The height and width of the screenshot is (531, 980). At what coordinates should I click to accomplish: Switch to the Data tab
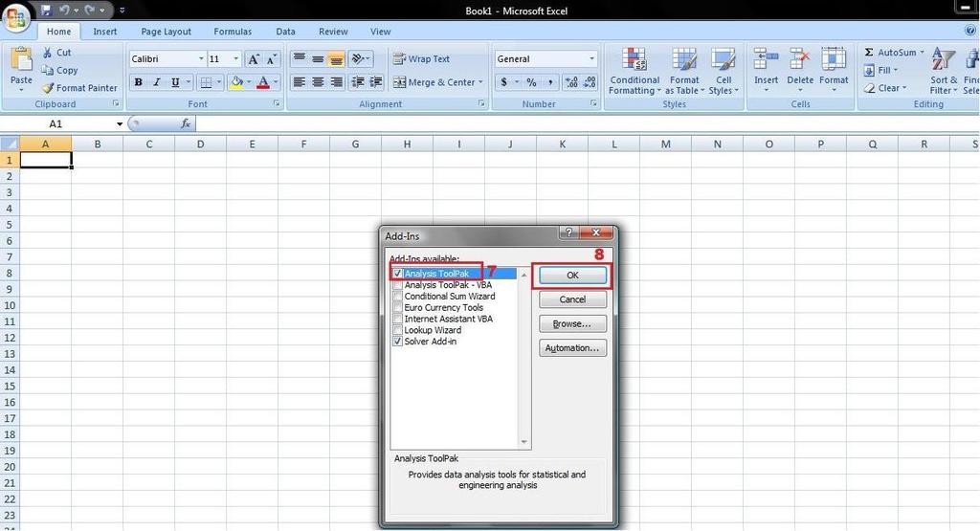click(285, 32)
